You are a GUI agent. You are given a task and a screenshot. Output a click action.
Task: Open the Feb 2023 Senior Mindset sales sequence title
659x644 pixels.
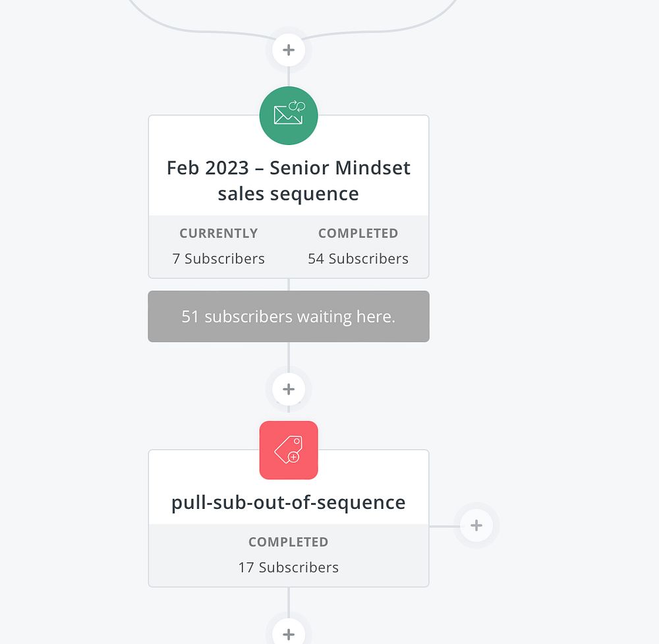point(289,181)
